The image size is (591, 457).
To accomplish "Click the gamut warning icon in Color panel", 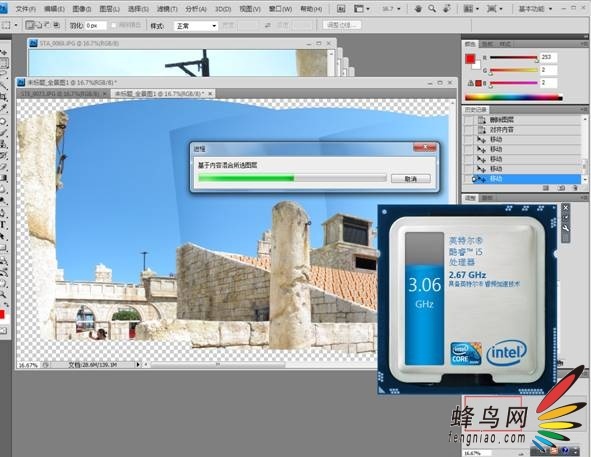I will [470, 83].
